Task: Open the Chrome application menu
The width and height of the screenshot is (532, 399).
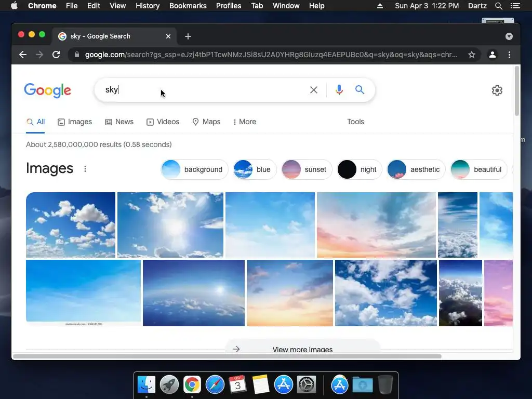Action: (42, 6)
